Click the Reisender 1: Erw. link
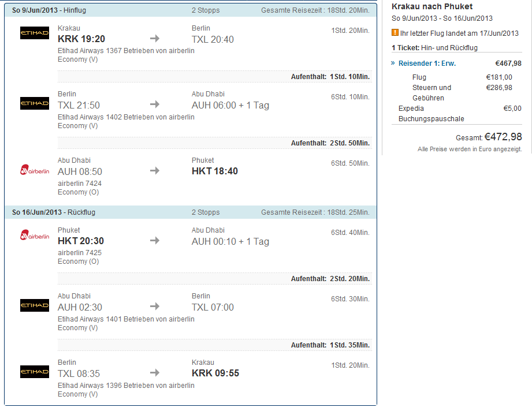 pos(427,63)
